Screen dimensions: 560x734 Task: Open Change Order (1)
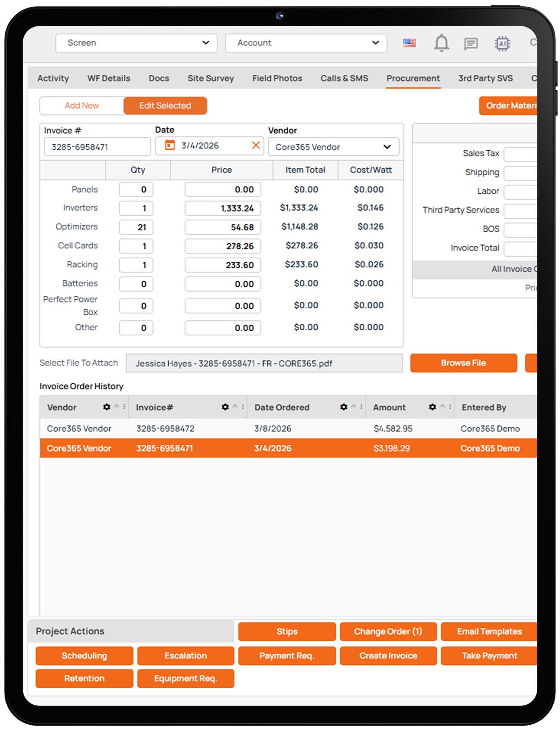[x=388, y=631]
